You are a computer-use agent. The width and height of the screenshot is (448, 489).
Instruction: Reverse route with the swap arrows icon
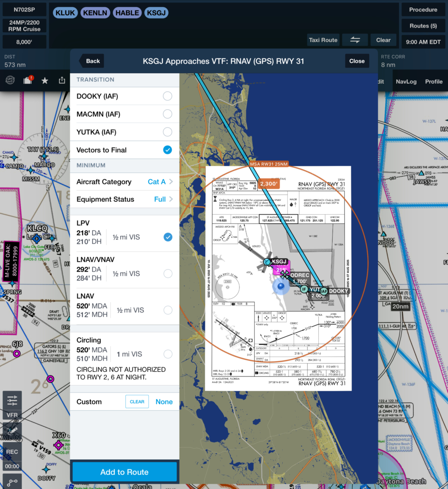[x=355, y=40]
